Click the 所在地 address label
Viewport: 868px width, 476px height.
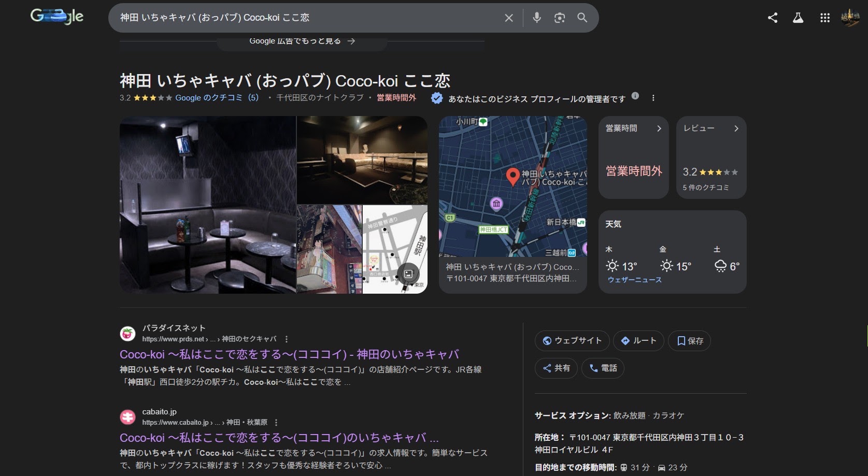click(x=550, y=438)
